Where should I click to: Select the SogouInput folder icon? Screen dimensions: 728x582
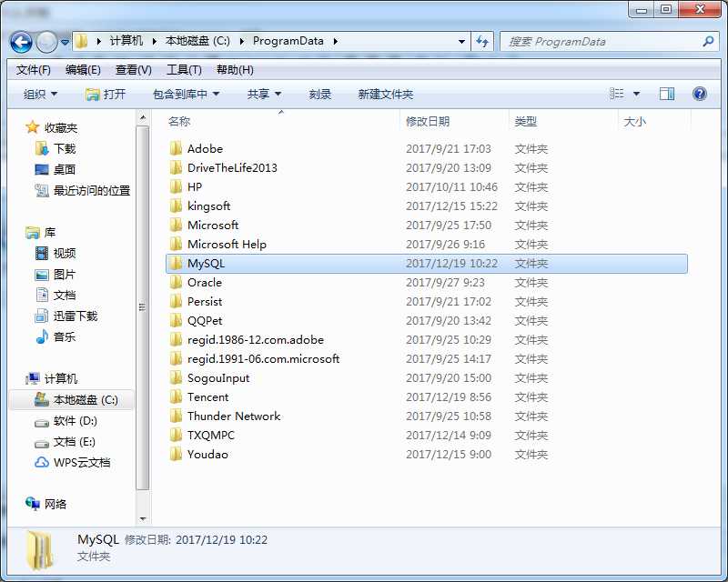(x=176, y=377)
